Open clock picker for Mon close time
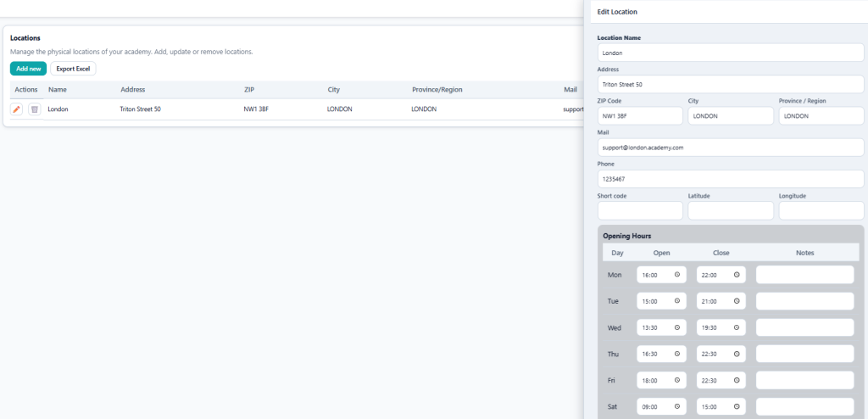The width and height of the screenshot is (868, 419). 737,275
